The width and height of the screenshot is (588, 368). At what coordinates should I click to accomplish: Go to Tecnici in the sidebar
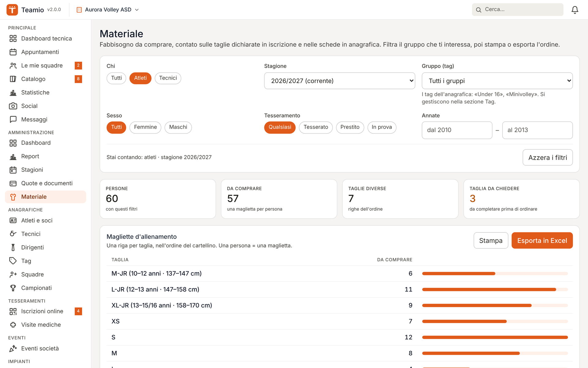tap(45, 234)
